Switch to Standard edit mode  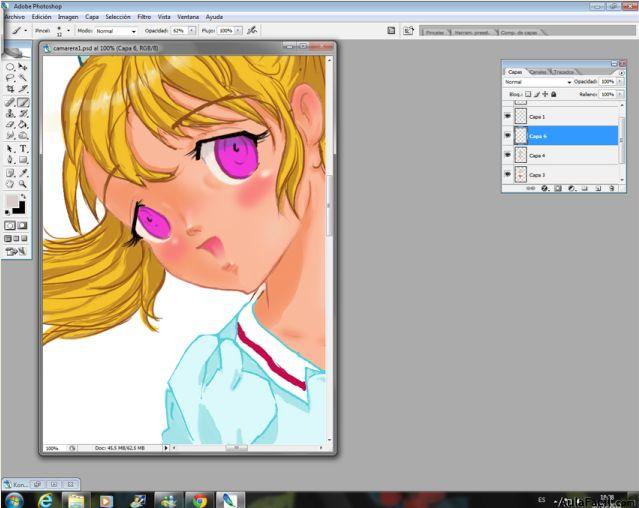[10, 225]
